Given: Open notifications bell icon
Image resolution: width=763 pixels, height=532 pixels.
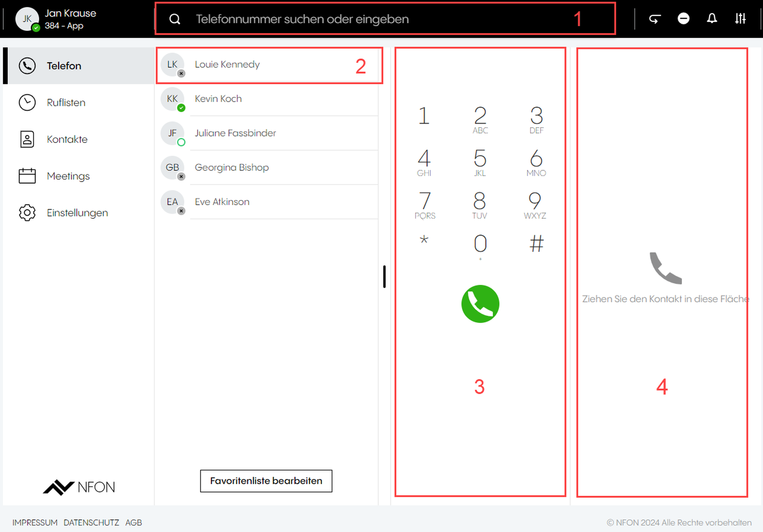Looking at the screenshot, I should pyautogui.click(x=712, y=18).
